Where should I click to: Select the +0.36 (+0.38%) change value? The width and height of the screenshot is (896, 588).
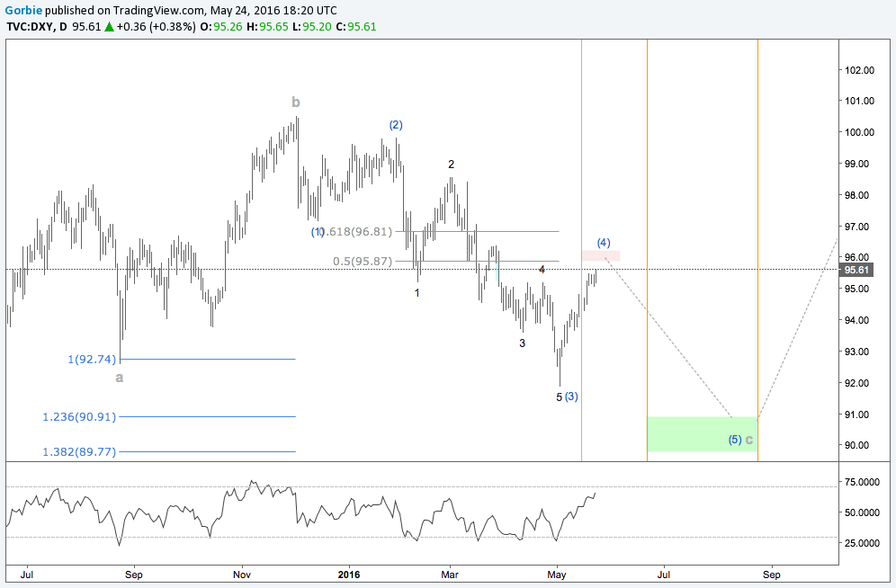pos(156,27)
